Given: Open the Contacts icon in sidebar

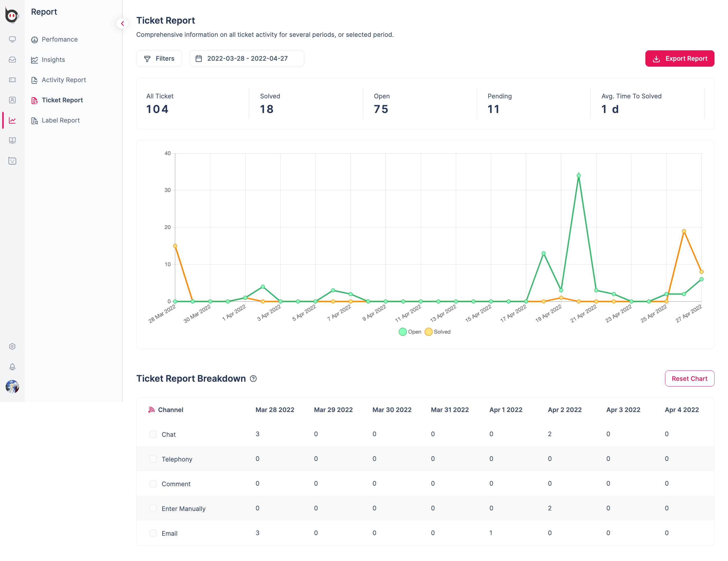Looking at the screenshot, I should (12, 100).
